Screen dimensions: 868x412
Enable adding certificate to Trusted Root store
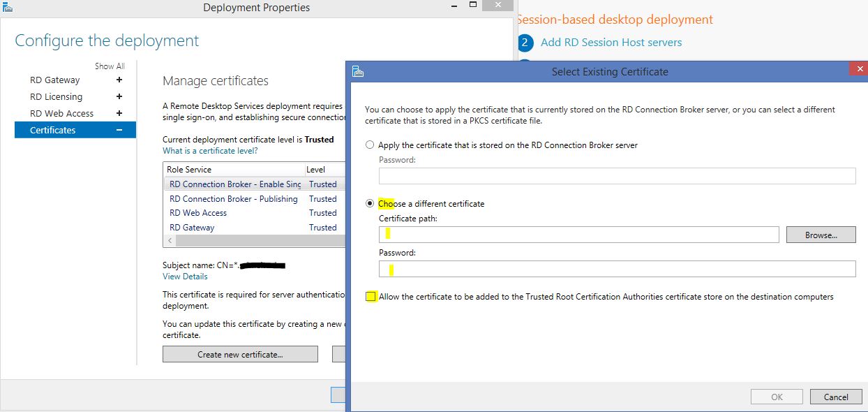371,297
